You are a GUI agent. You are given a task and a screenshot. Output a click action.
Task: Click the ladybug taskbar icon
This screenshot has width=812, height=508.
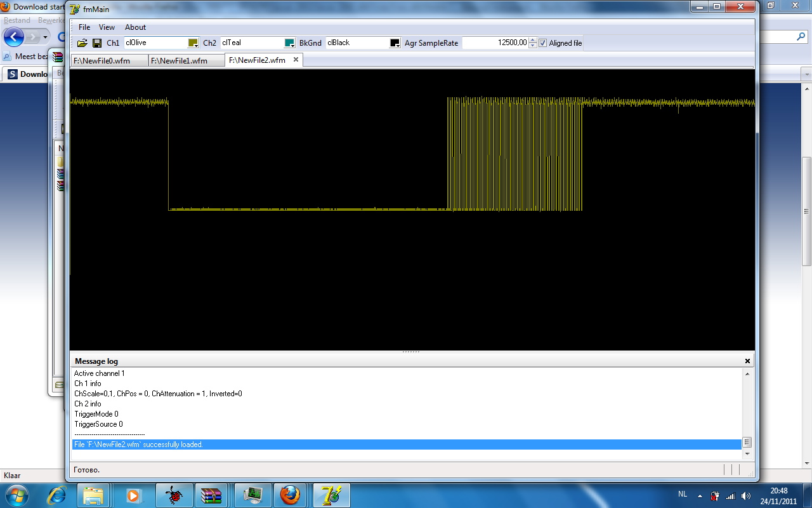coord(173,495)
